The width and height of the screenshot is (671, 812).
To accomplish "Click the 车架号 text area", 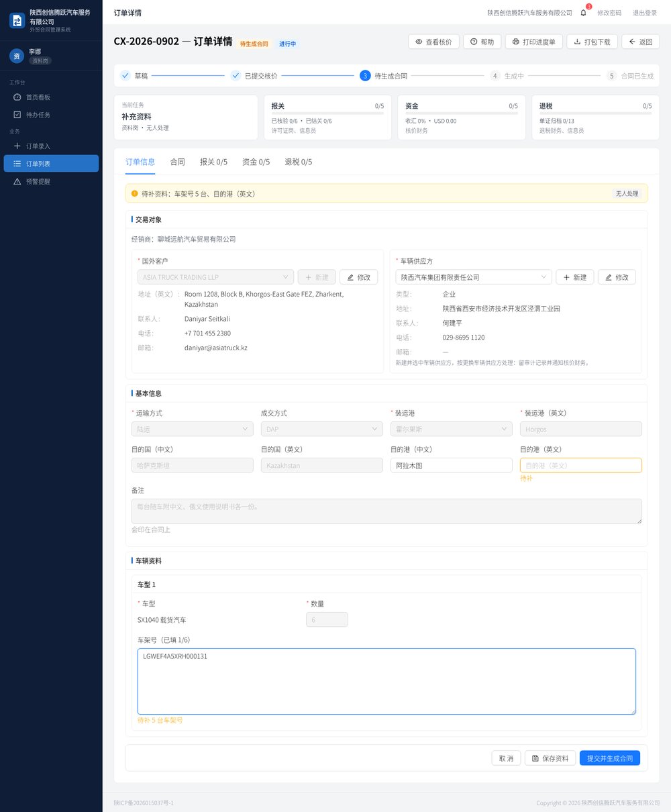I will pyautogui.click(x=386, y=681).
